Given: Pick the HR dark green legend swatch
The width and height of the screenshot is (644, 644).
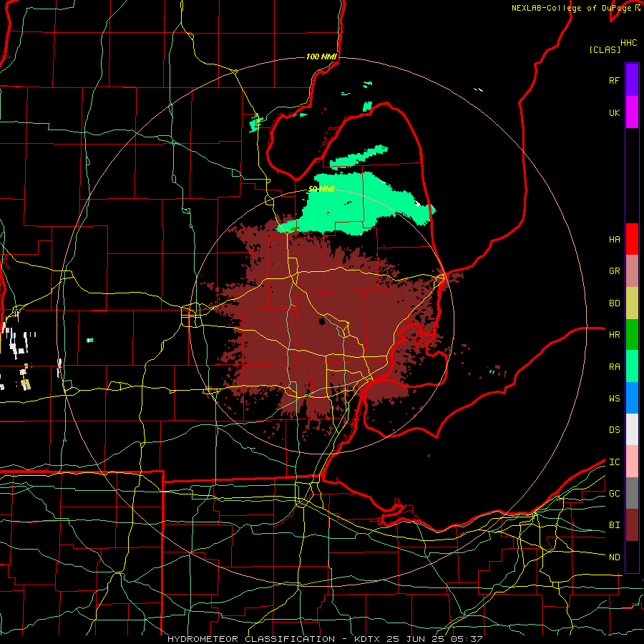Looking at the screenshot, I should [x=632, y=334].
